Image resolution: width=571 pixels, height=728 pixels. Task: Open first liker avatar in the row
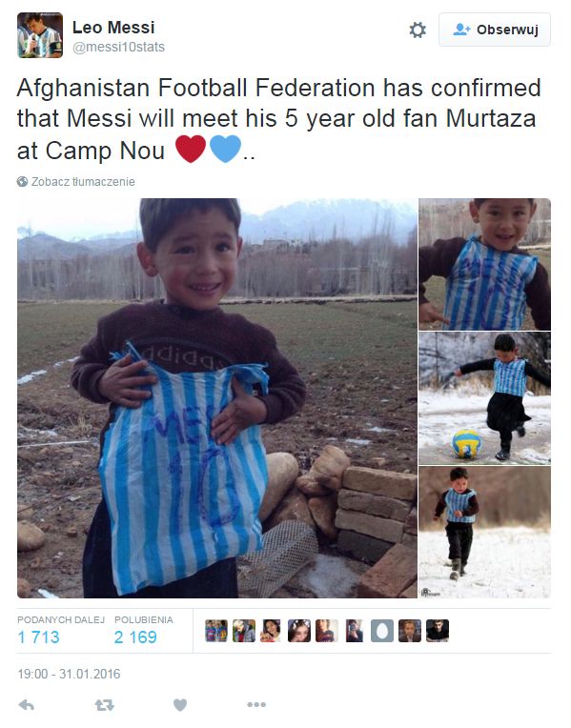pos(216,631)
